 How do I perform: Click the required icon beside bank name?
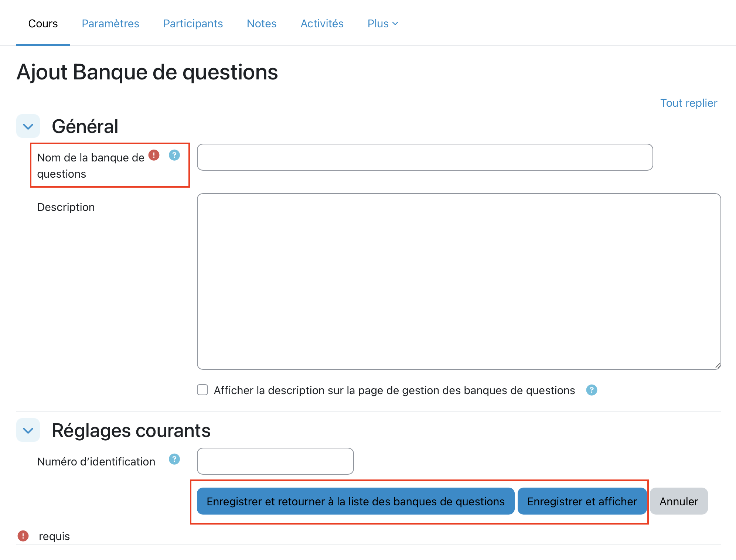click(x=154, y=155)
